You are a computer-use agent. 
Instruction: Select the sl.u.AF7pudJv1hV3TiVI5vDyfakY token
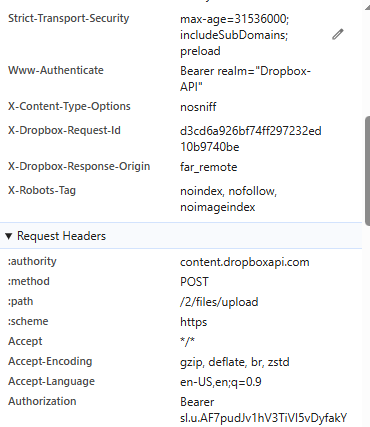263,418
